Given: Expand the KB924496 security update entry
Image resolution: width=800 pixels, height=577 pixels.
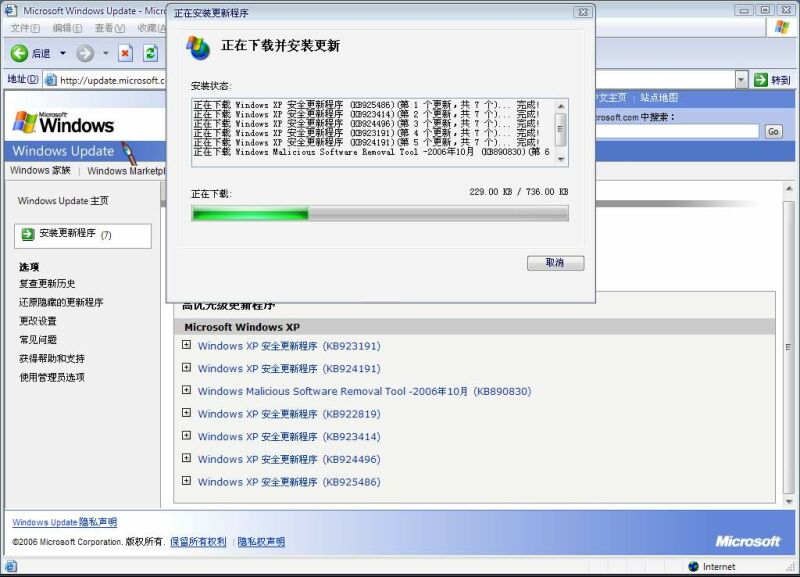Looking at the screenshot, I should click(x=187, y=458).
